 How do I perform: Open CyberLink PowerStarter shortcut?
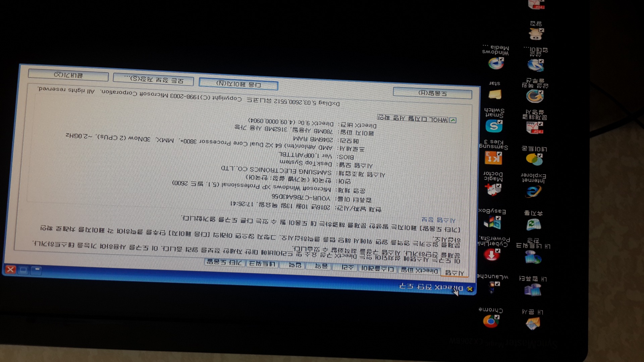tap(492, 254)
